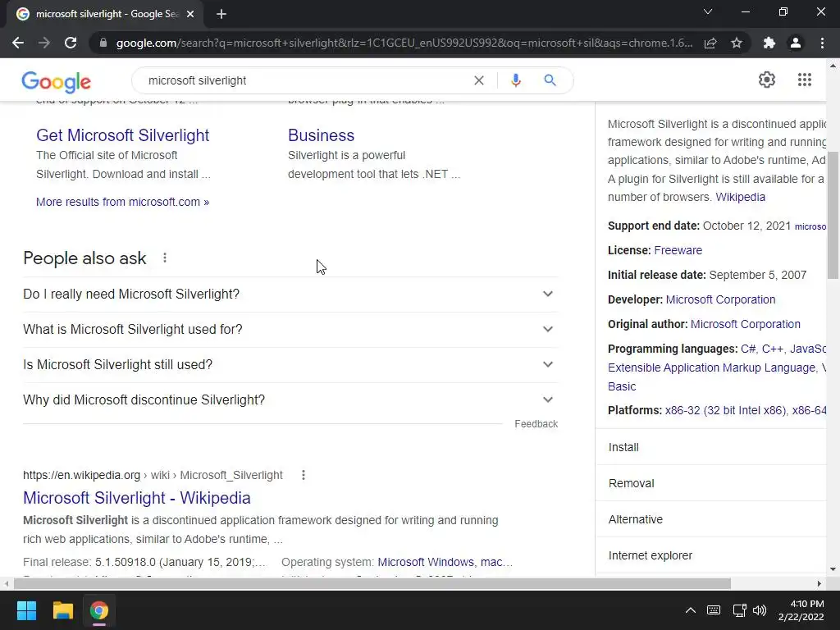Open x86-32 (32 bit Intel x86) link
Image resolution: width=840 pixels, height=630 pixels.
pos(725,410)
